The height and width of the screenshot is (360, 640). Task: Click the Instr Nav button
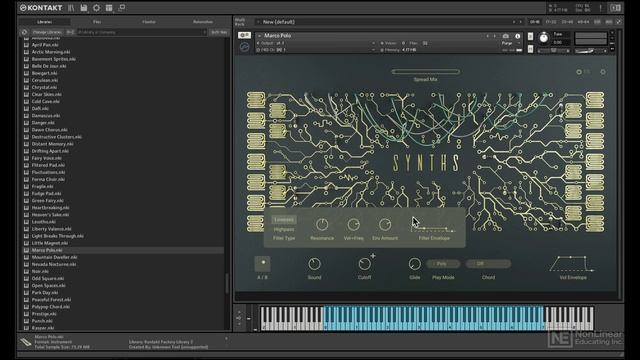coord(219,32)
